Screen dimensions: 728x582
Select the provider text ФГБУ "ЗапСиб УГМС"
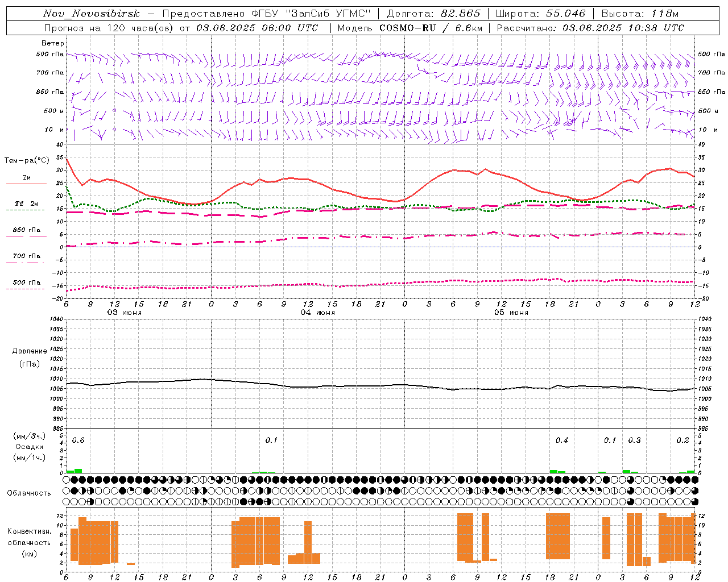311,14
